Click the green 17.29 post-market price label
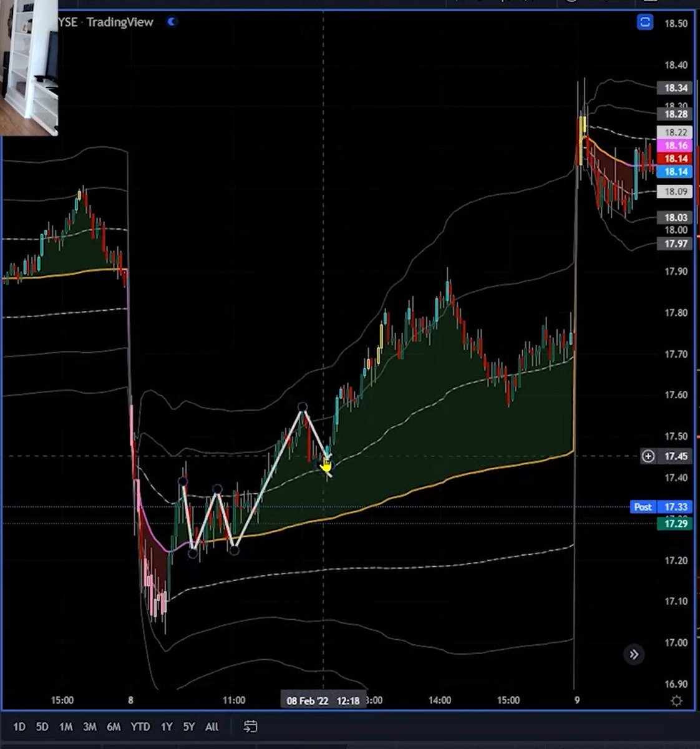Viewport: 700px width, 749px height. click(x=675, y=524)
